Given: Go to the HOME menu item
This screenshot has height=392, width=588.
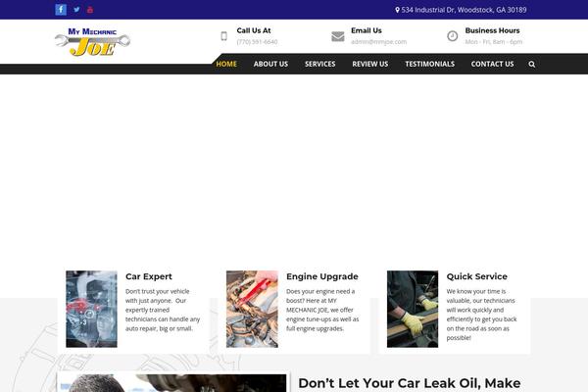Looking at the screenshot, I should 226,64.
